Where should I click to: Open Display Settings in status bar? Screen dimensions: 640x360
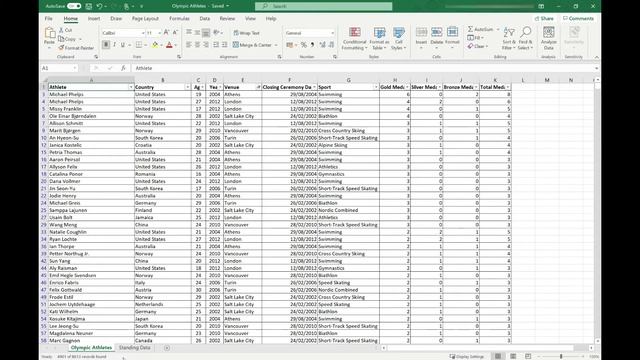point(467,356)
